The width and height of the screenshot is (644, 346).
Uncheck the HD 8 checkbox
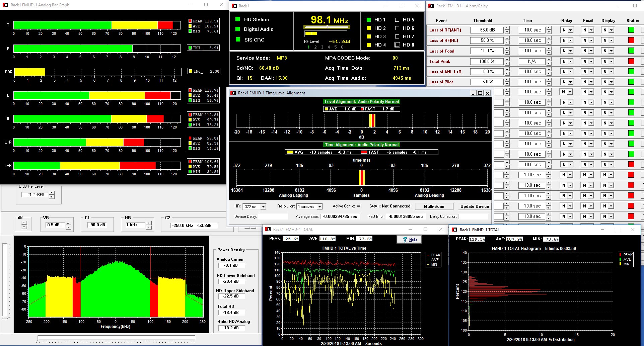(x=397, y=45)
